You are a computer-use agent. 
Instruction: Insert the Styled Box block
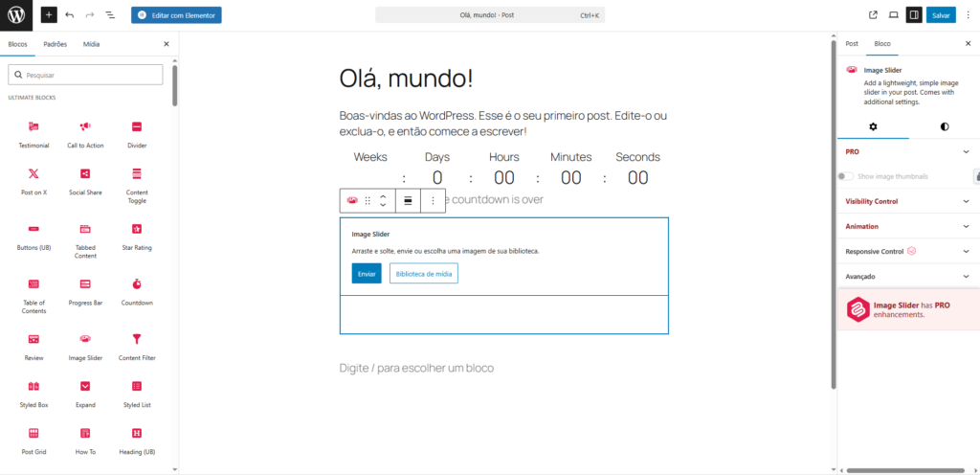(x=33, y=394)
